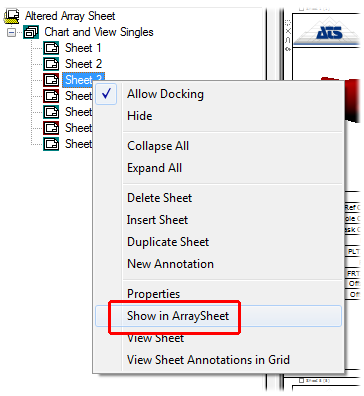This screenshot has height=396, width=364.
Task: Select Hide in the context menu
Action: [x=140, y=116]
